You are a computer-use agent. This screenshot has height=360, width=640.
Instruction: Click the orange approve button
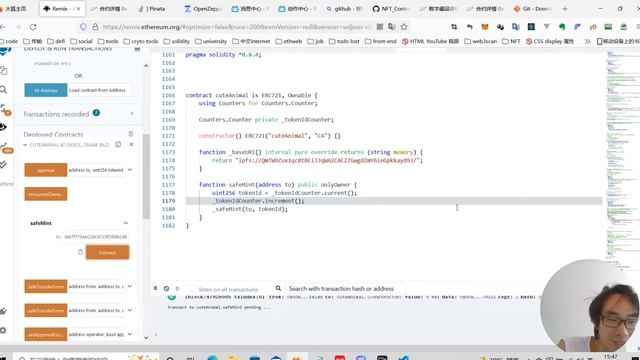pos(46,170)
